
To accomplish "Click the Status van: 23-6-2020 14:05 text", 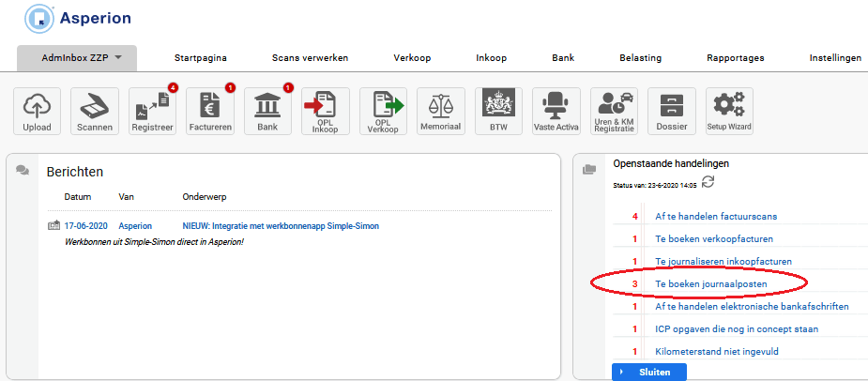I will pyautogui.click(x=655, y=186).
